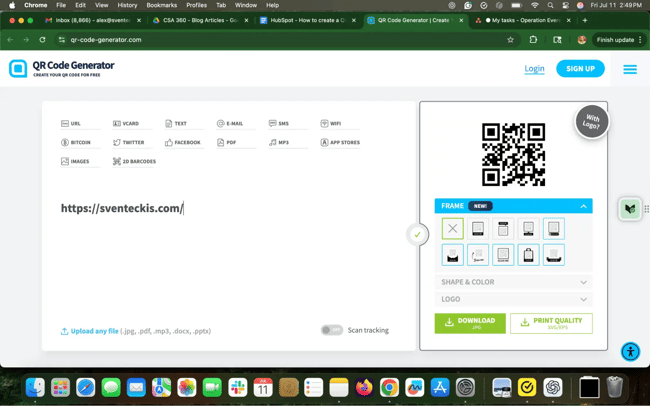The width and height of the screenshot is (650, 406).
Task: Pick the handwritten arrow frame style
Action: point(478,255)
